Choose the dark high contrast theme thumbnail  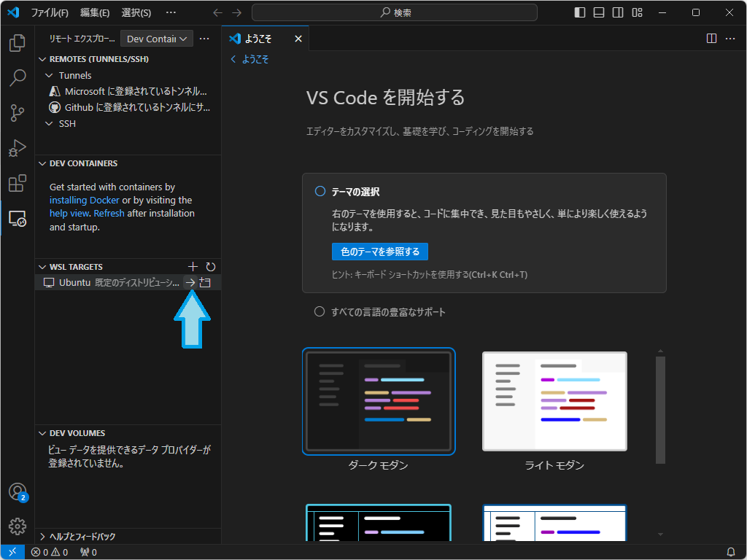coord(379,522)
